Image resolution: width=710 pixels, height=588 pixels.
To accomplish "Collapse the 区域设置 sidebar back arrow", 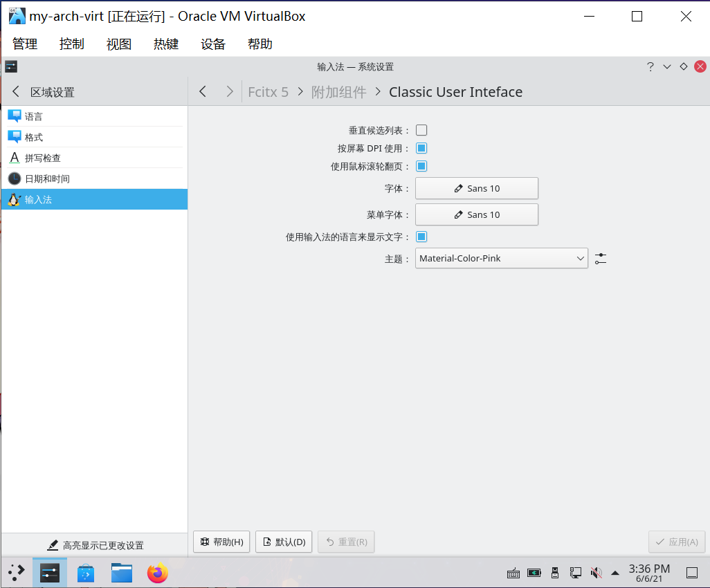I will [15, 91].
